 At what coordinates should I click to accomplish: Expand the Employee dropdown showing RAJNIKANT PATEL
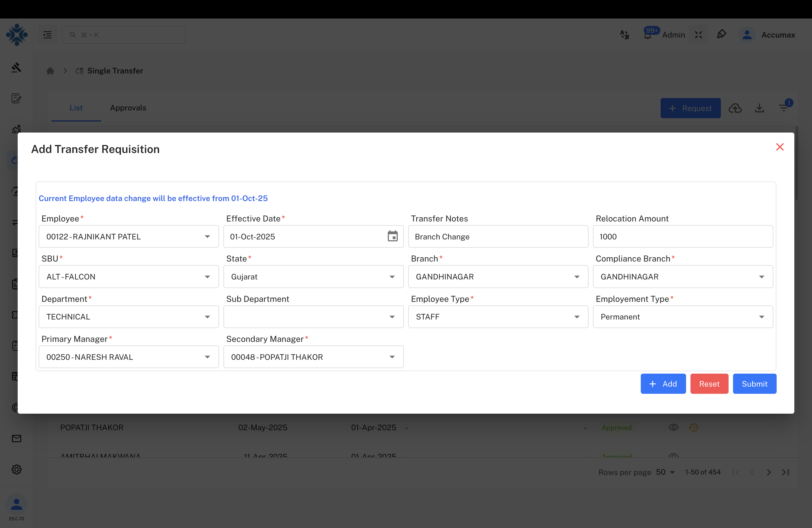coord(207,236)
